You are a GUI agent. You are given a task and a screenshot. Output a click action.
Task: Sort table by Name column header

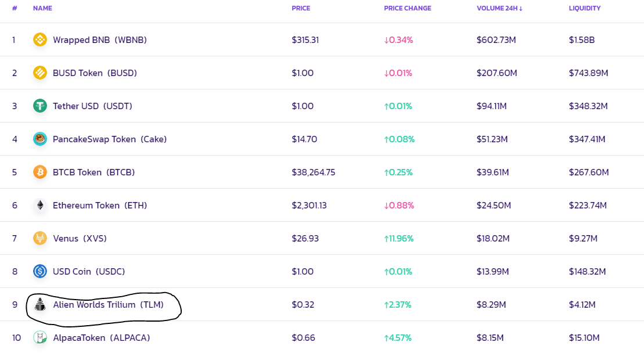click(x=42, y=8)
